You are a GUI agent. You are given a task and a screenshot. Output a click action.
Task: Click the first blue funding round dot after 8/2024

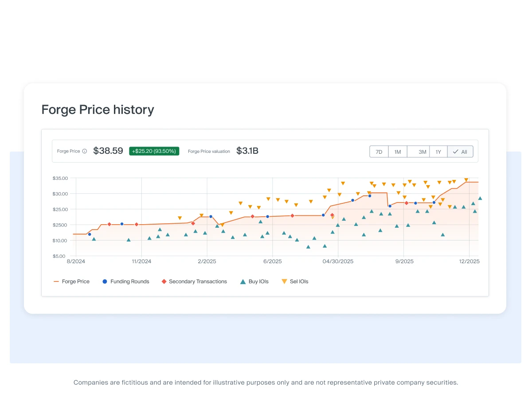[90, 234]
